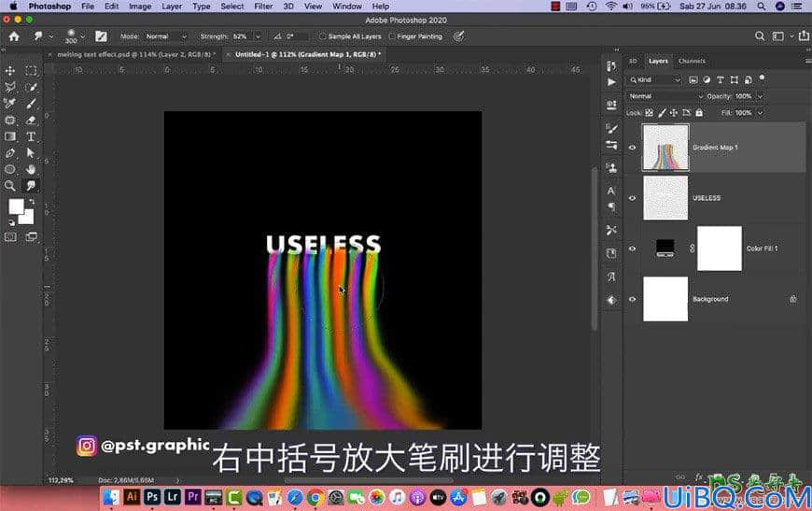Click the foreground color swatch
Image resolution: width=812 pixels, height=511 pixels.
click(x=16, y=206)
